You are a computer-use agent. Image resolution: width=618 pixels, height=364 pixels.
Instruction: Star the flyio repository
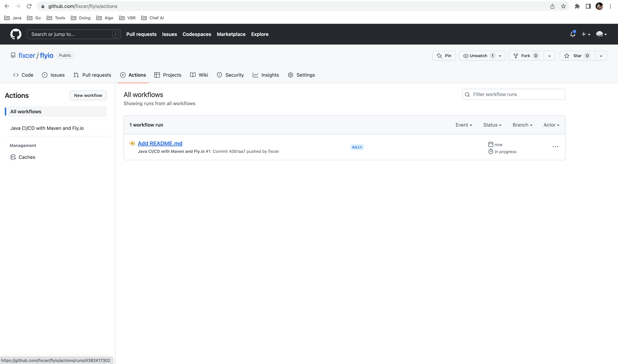click(x=577, y=56)
